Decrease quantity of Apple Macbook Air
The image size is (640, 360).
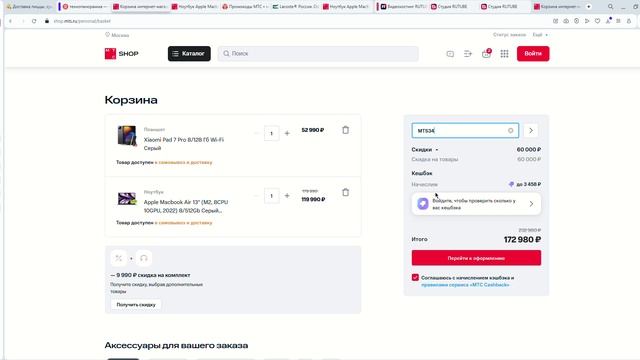click(256, 196)
